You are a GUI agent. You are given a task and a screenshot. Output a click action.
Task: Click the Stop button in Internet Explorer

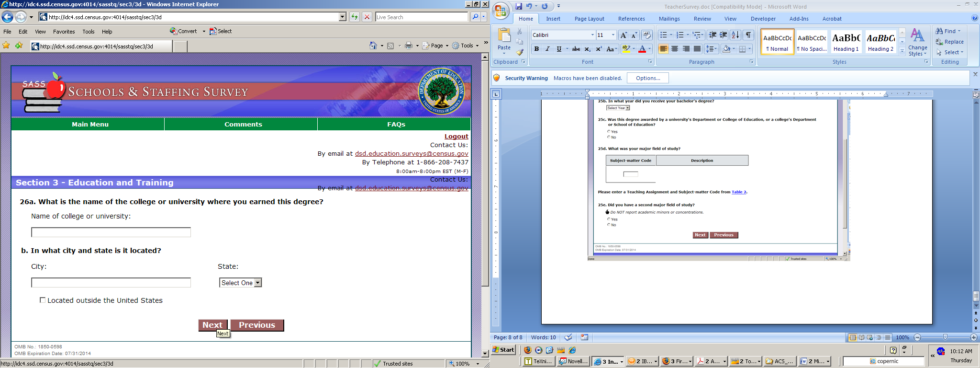367,17
